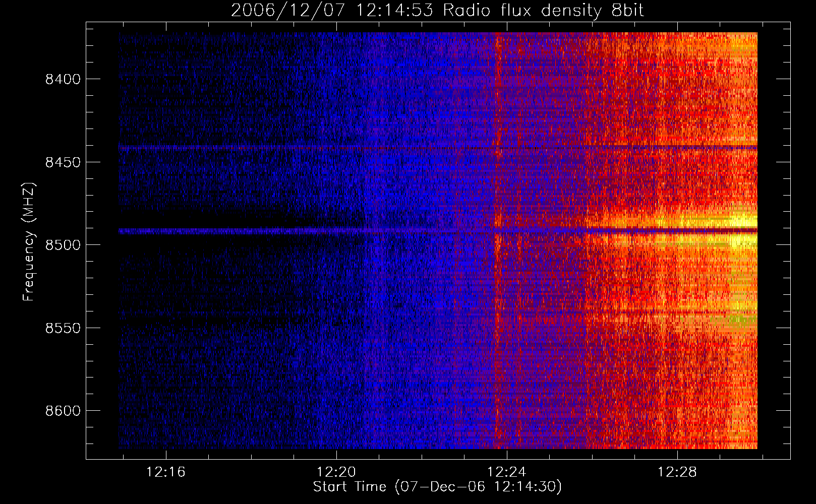Image resolution: width=816 pixels, height=504 pixels.
Task: Click the 12:28 time tick label
Action: point(677,472)
